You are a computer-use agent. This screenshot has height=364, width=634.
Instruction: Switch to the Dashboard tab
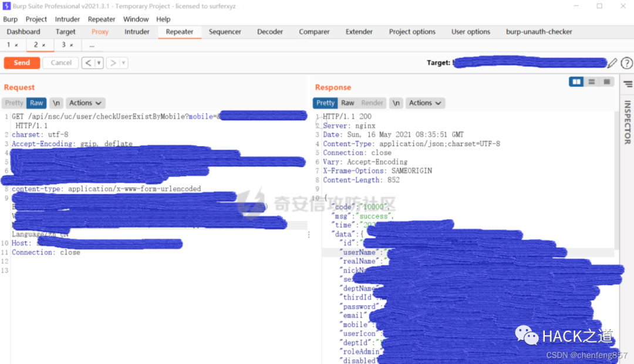(x=23, y=32)
